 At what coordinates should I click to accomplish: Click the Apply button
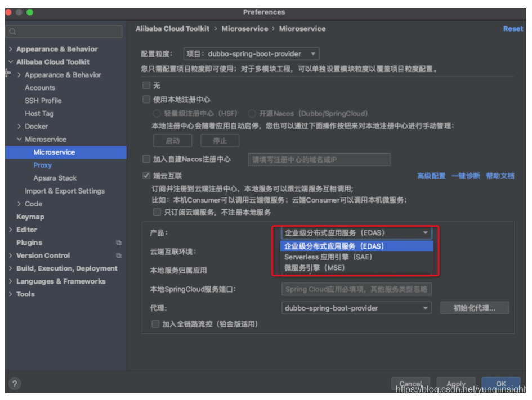(455, 384)
